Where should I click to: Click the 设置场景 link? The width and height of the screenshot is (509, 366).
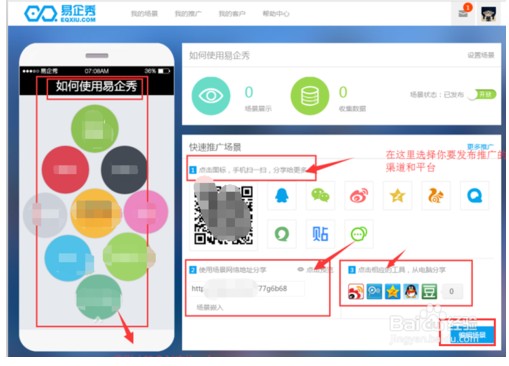click(480, 55)
